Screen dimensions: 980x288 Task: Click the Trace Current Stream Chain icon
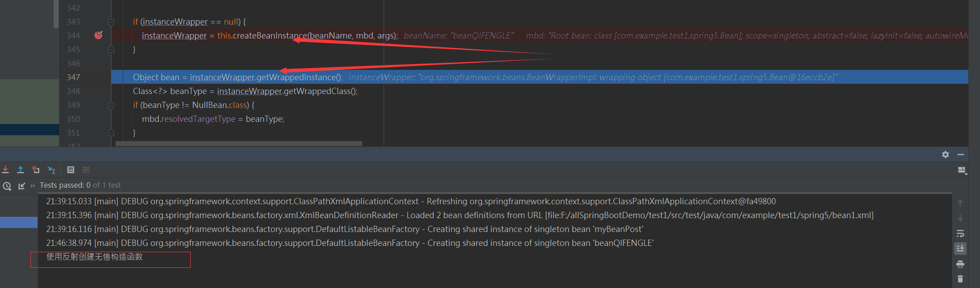point(86,170)
